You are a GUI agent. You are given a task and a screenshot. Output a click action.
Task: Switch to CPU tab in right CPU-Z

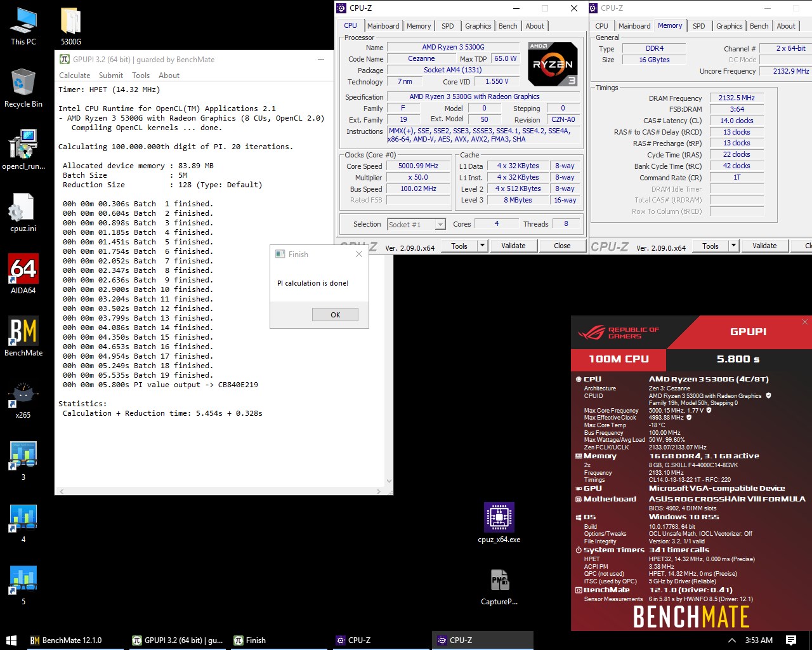coord(601,26)
